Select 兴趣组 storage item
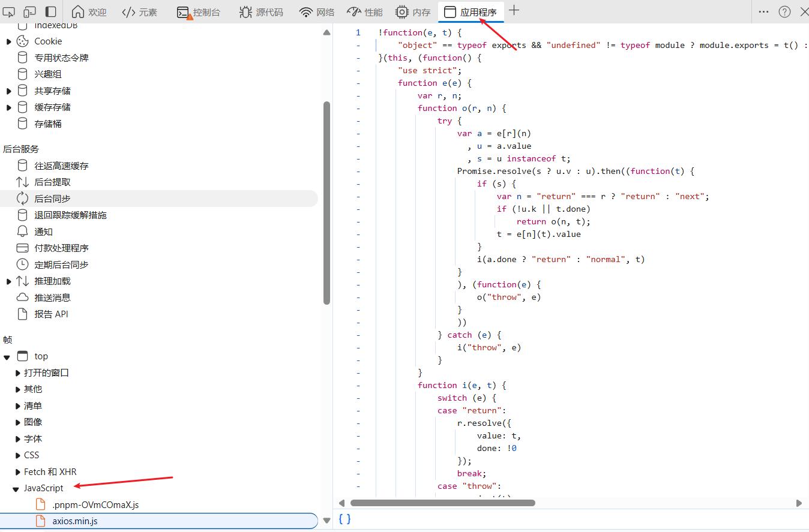Image resolution: width=809 pixels, height=532 pixels. [x=48, y=74]
